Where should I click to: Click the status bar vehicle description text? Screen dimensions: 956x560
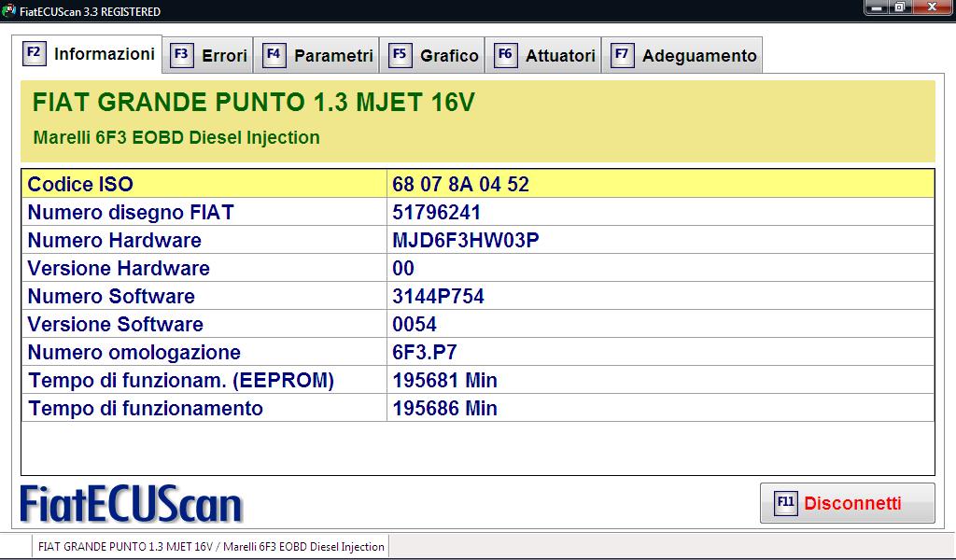211,547
